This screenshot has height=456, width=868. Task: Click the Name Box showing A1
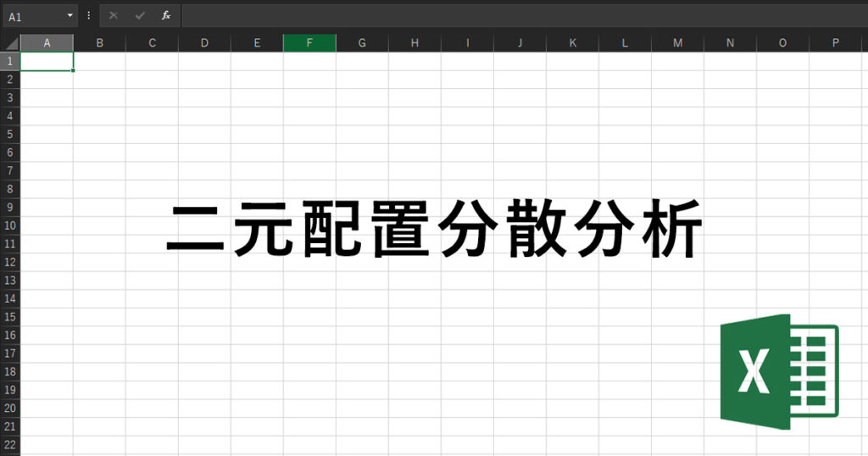pyautogui.click(x=32, y=16)
